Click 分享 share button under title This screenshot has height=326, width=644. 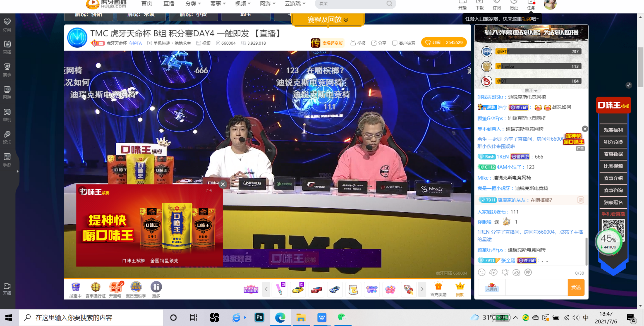point(379,43)
